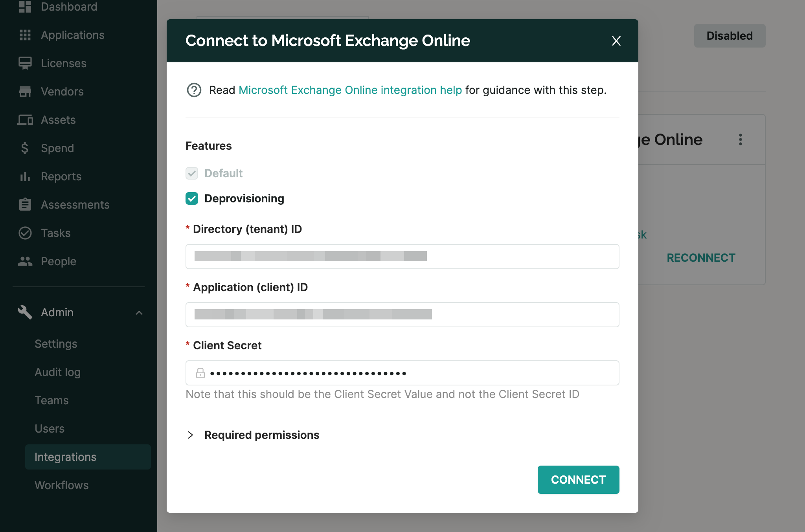This screenshot has height=532, width=805.
Task: Click the Vendors storefront icon
Action: tap(25, 92)
